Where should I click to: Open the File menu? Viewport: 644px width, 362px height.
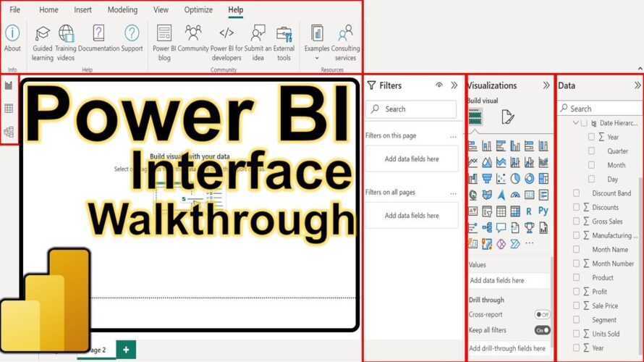(14, 9)
